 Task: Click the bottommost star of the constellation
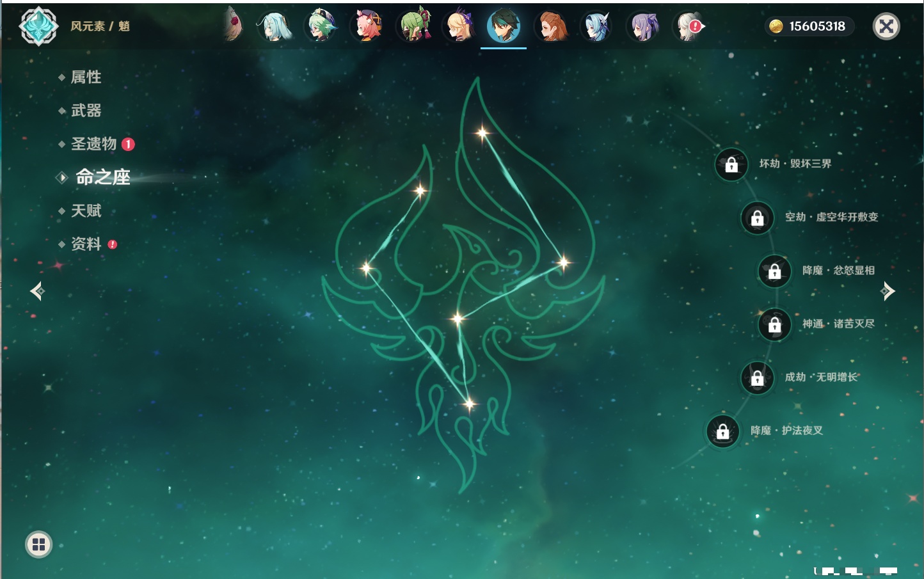(470, 404)
